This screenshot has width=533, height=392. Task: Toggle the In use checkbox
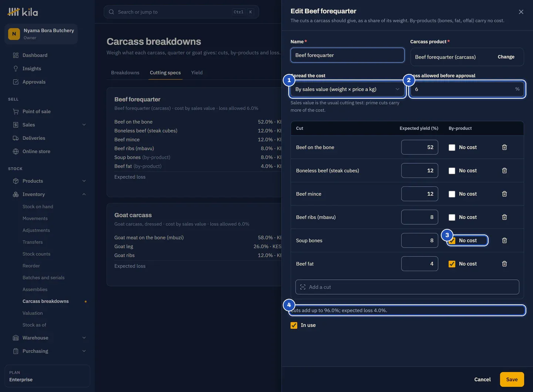click(294, 325)
